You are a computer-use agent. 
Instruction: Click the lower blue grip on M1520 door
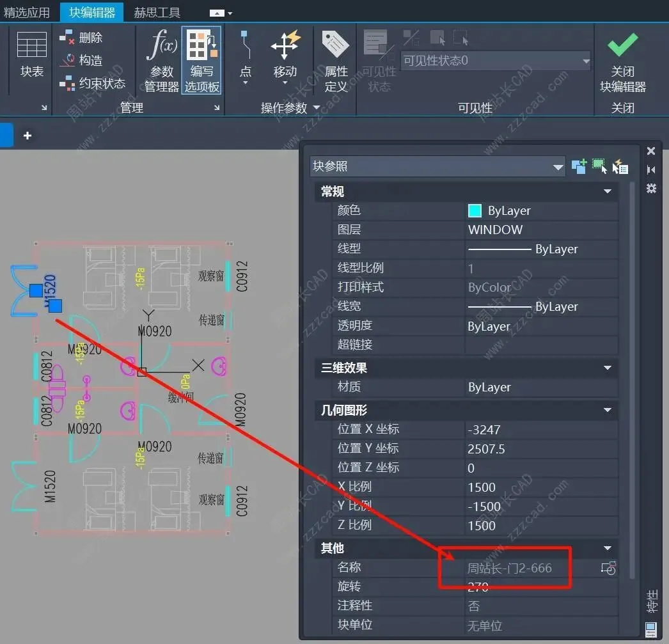point(55,306)
